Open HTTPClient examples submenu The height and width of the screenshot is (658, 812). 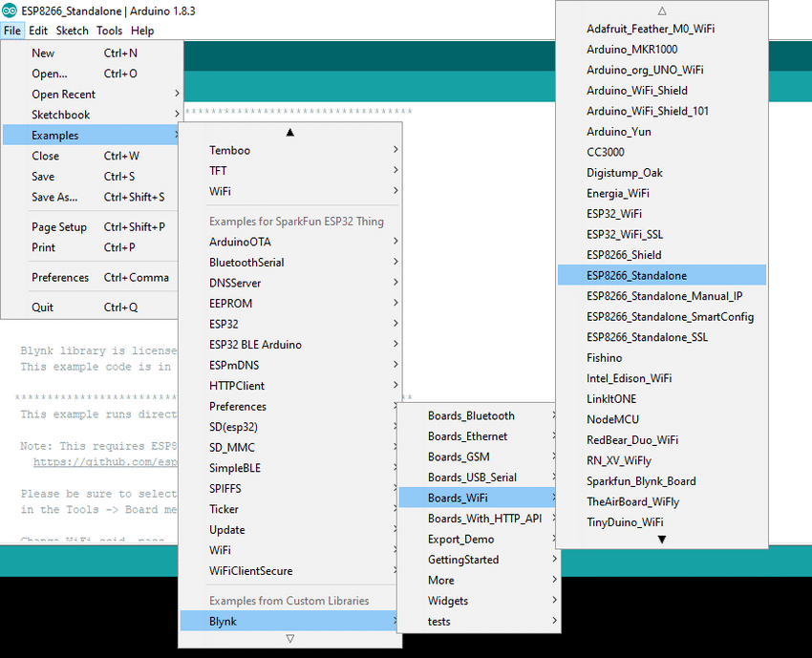(x=290, y=386)
